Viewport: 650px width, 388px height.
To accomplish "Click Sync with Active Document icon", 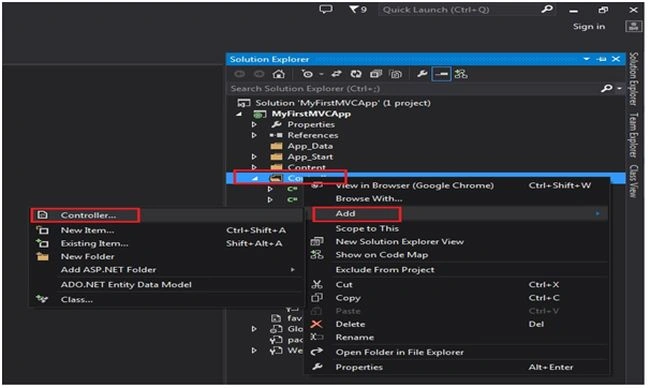I will [x=336, y=74].
